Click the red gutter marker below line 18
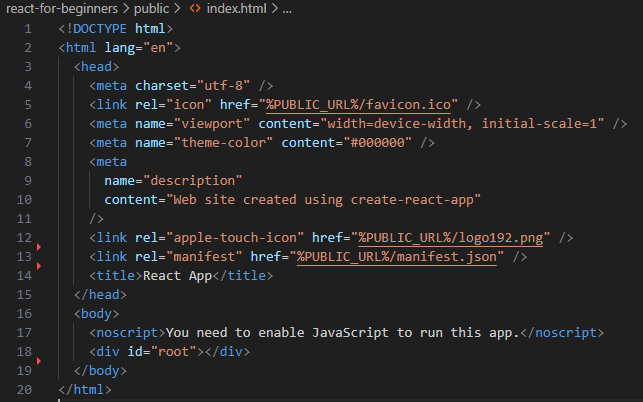Image resolution: width=643 pixels, height=402 pixels. [39, 361]
